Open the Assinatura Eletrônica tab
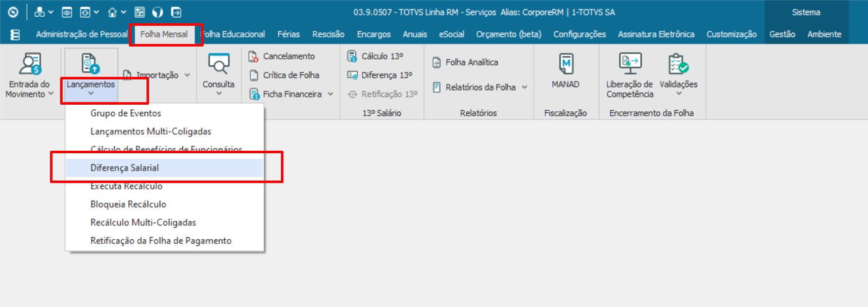Image resolution: width=868 pixels, height=307 pixels. (x=656, y=34)
